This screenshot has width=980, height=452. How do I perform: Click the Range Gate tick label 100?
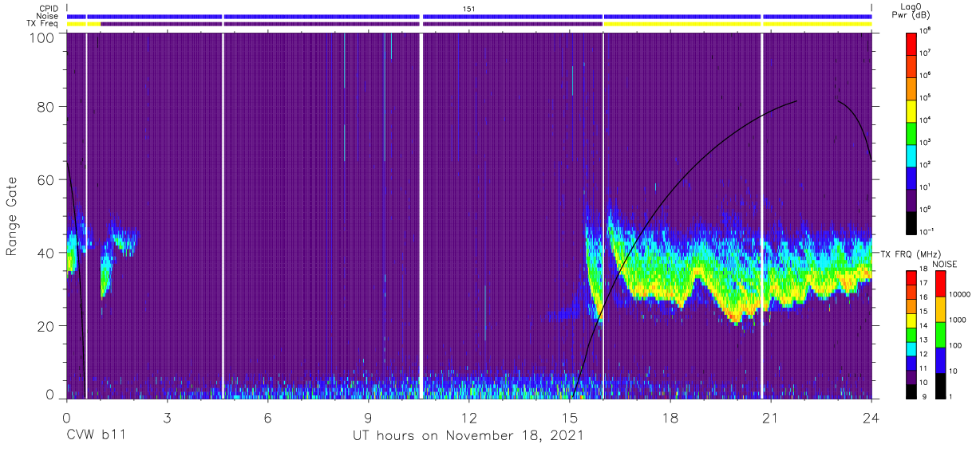tap(41, 37)
